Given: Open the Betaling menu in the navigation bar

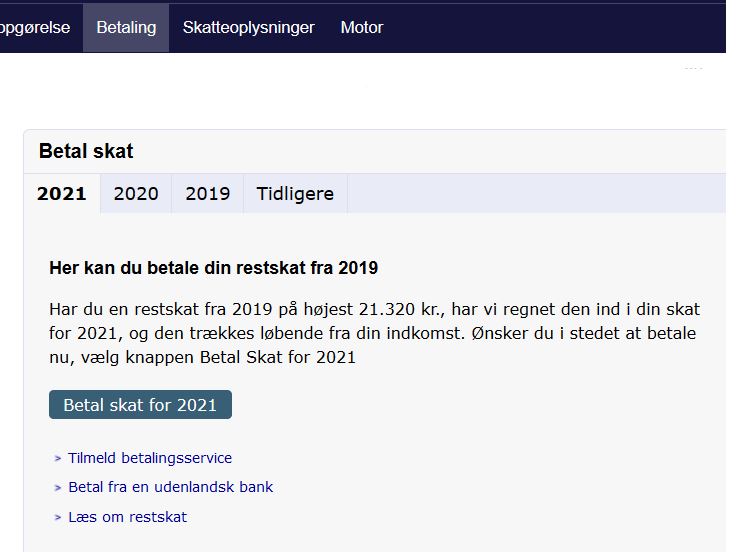Looking at the screenshot, I should point(126,28).
